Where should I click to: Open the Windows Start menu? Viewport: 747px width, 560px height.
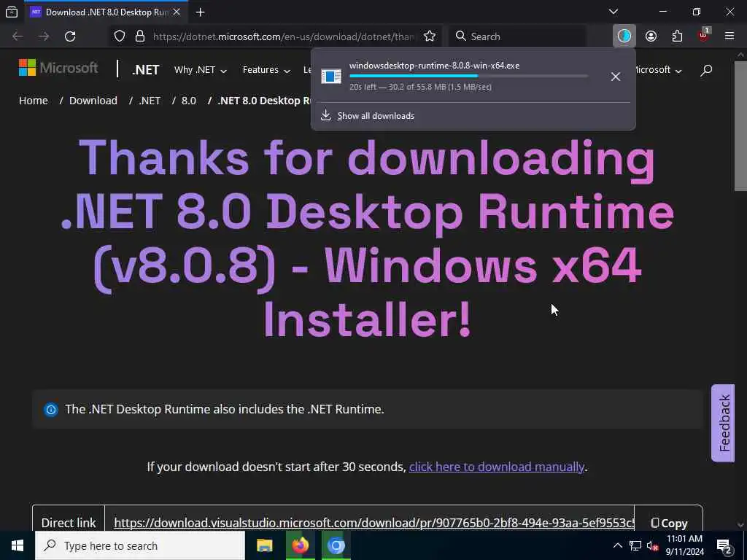(x=18, y=545)
